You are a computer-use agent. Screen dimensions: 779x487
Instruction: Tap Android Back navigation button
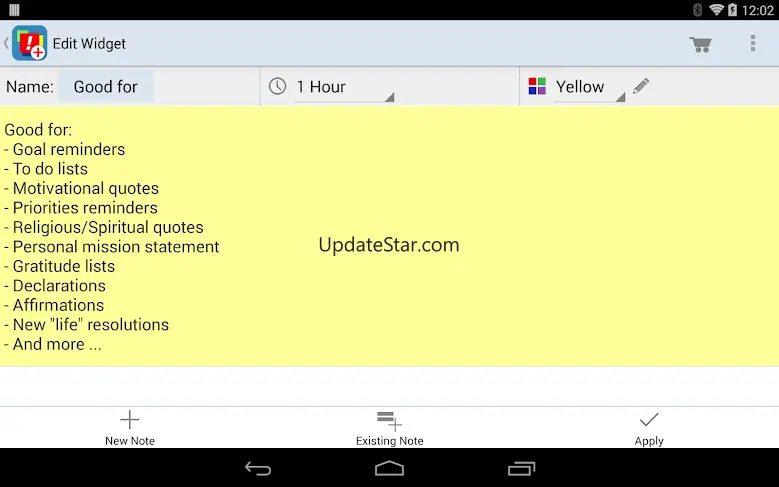258,468
